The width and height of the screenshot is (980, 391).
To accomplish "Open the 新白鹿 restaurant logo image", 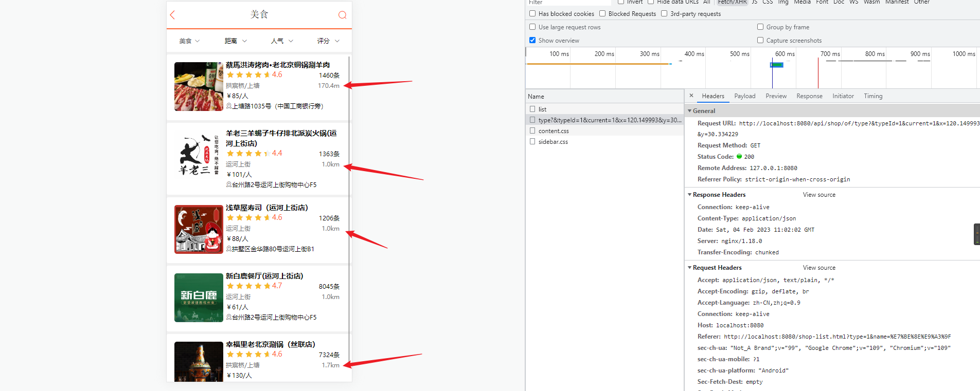I will 199,297.
